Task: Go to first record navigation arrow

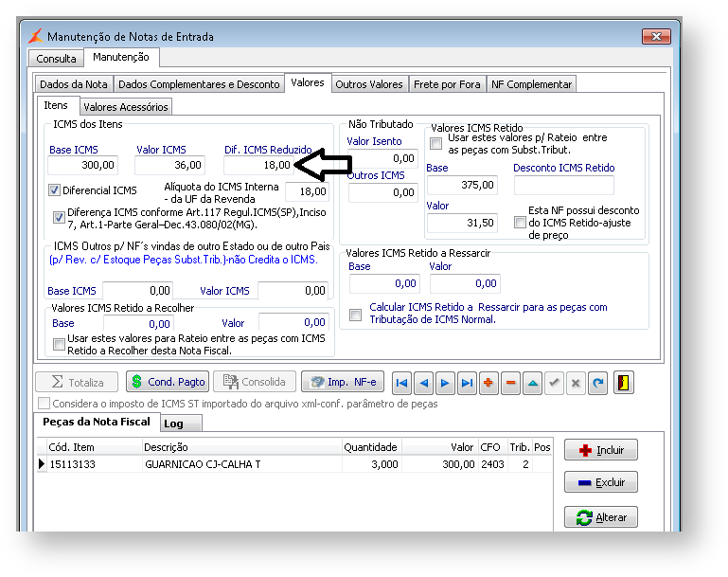Action: pos(401,383)
